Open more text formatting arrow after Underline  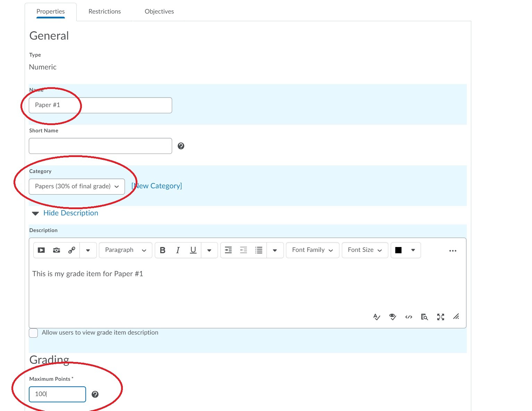209,250
